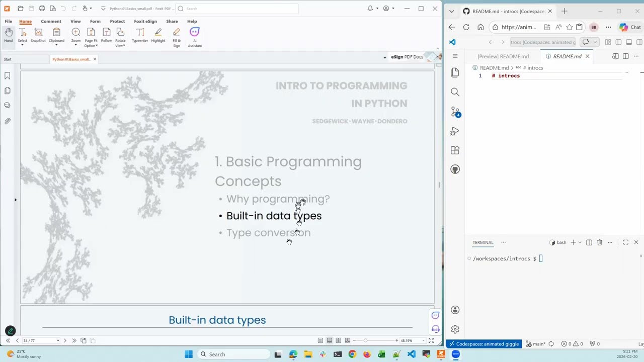Toggle single page view mode
644x362 pixels.
(320, 340)
